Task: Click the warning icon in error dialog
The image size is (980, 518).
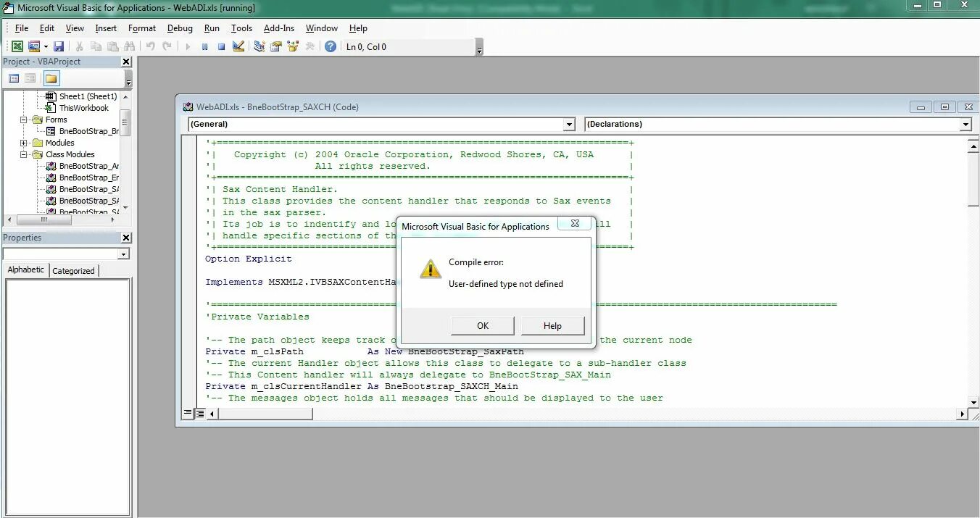Action: pyautogui.click(x=431, y=270)
